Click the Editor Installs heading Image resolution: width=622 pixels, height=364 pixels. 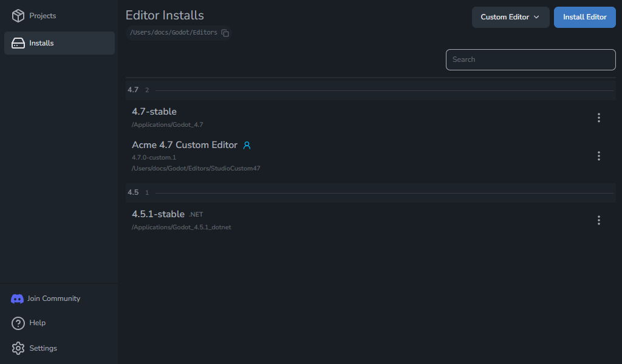pos(165,15)
